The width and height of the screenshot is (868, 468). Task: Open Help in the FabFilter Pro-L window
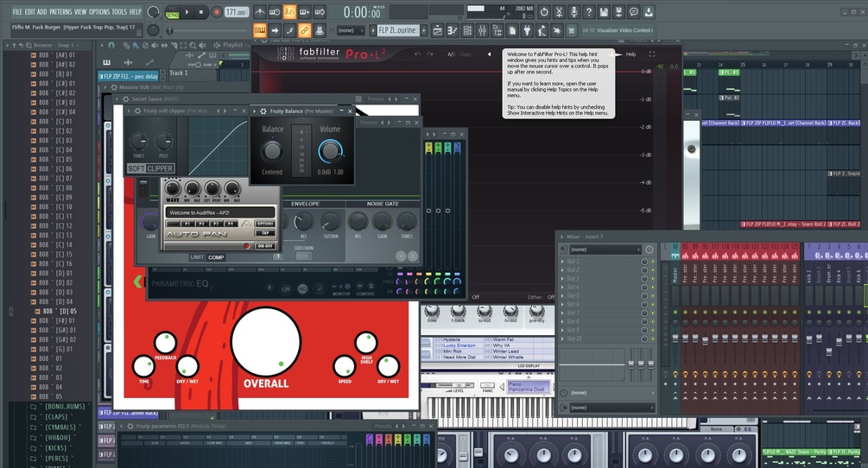(x=631, y=54)
